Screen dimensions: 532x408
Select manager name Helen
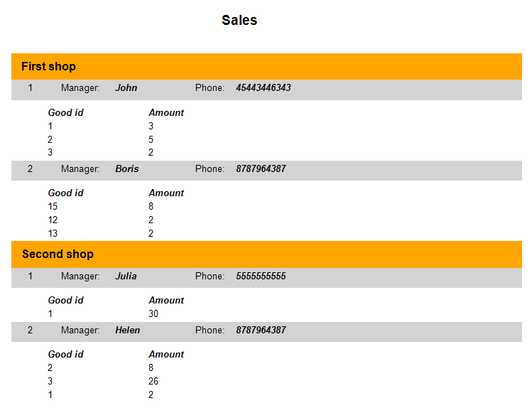(x=128, y=331)
